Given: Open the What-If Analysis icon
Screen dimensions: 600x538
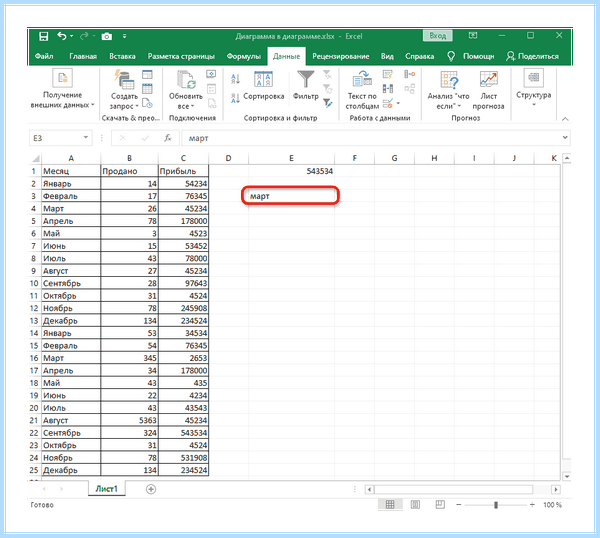Looking at the screenshot, I should coord(449,80).
